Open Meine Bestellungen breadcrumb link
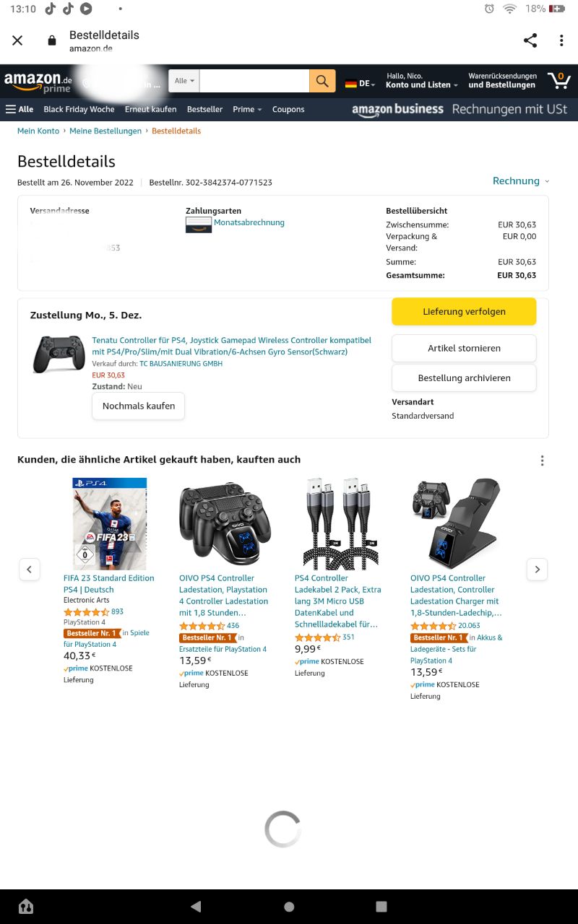 (x=105, y=131)
